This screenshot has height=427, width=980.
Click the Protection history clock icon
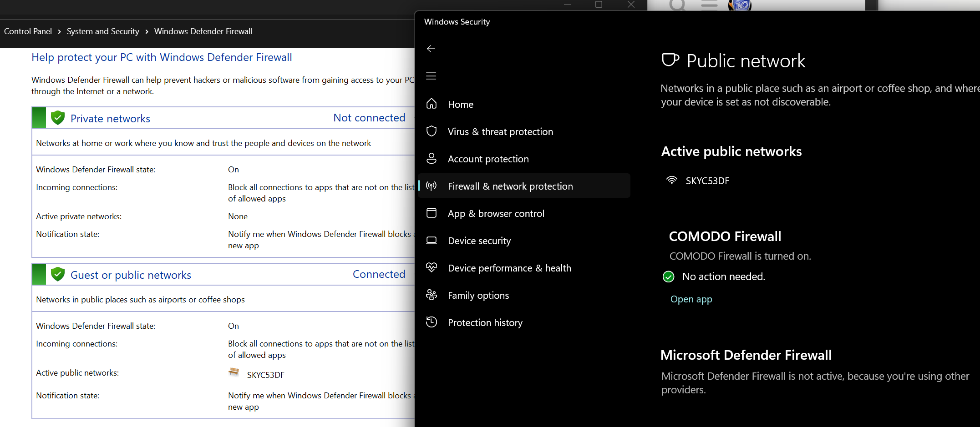pos(432,322)
